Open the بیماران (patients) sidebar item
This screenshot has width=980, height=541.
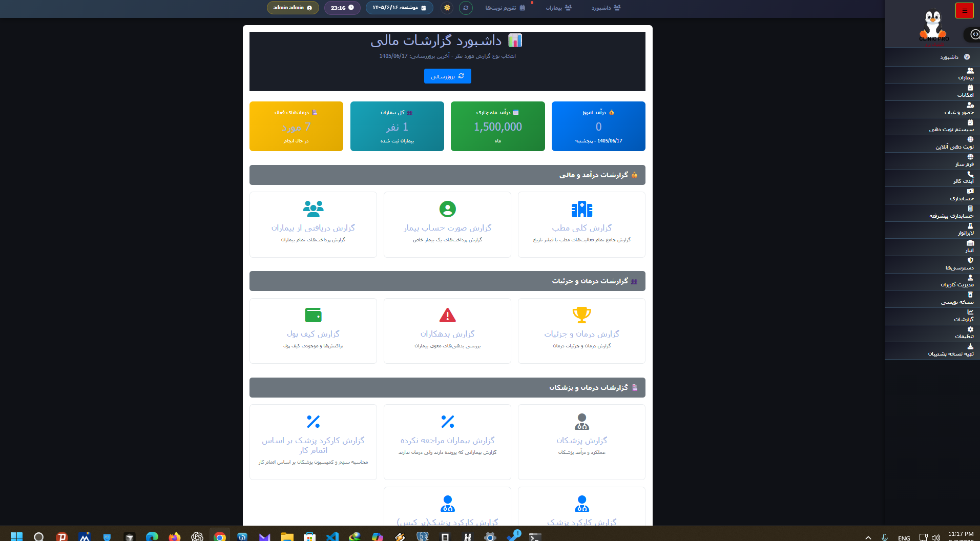point(932,75)
